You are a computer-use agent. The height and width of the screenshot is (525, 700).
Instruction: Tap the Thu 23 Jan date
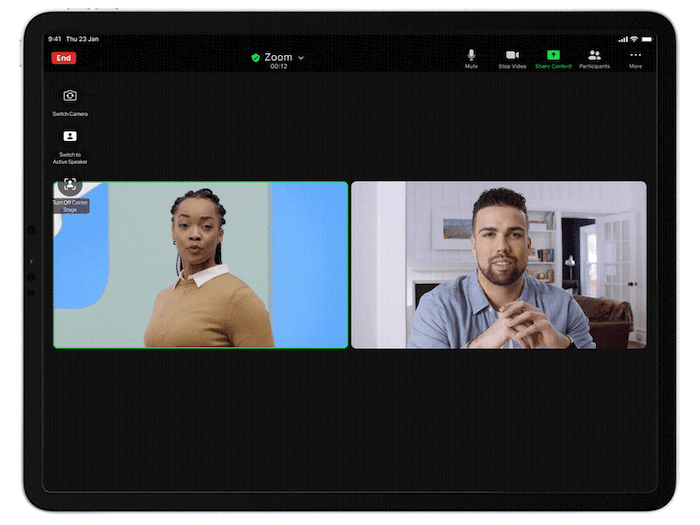tap(82, 39)
